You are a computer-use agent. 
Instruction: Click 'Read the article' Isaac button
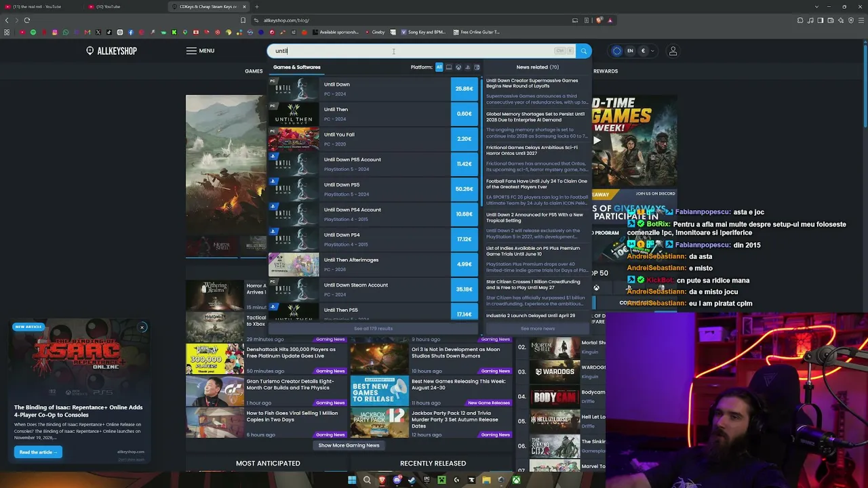point(38,452)
